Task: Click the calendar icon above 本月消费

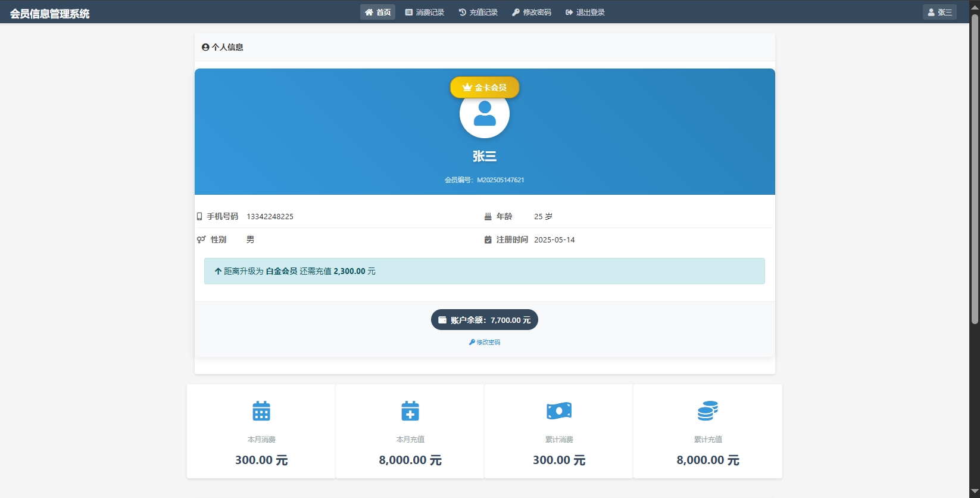Action: coord(261,411)
